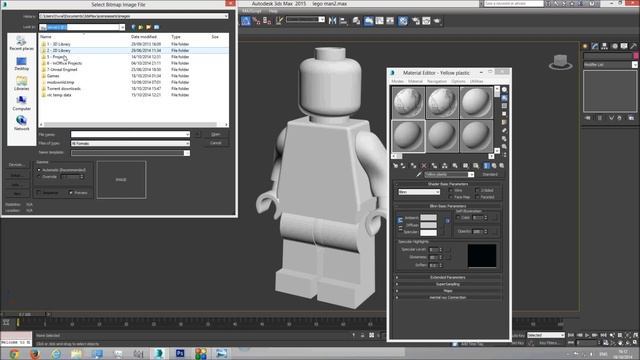Open the Modifier List dropdown
640x360 pixels.
tap(610, 64)
